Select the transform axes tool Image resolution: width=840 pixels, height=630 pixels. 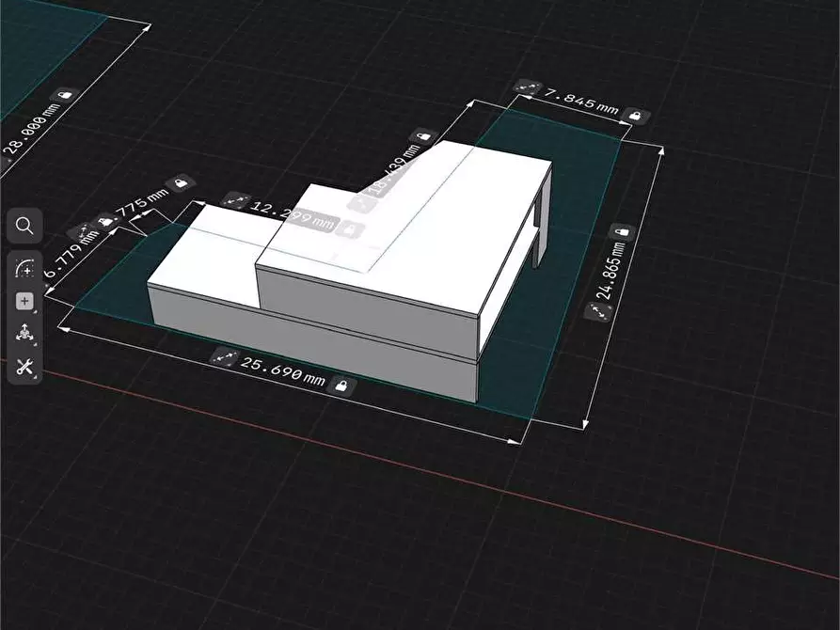[x=24, y=334]
